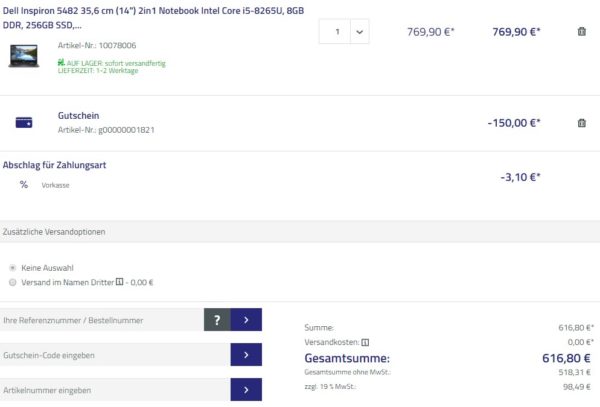Click the percent icon beside Vorkasse
The width and height of the screenshot is (600, 407).
pos(23,184)
